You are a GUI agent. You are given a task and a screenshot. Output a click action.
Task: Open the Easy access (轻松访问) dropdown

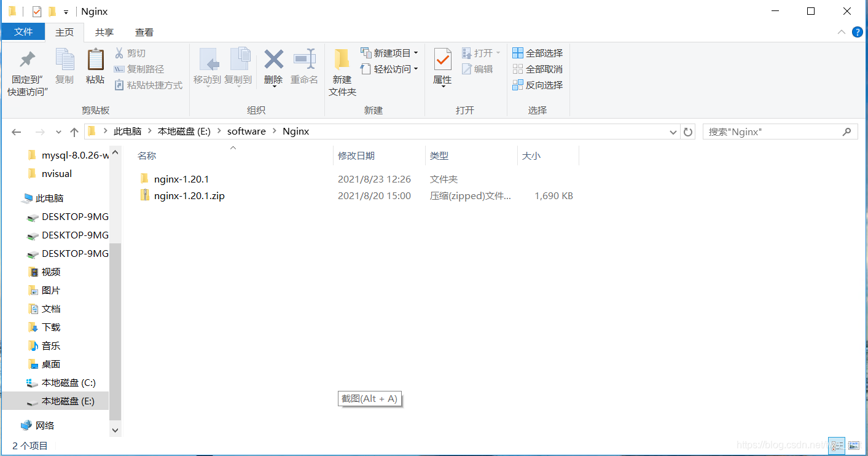point(389,69)
